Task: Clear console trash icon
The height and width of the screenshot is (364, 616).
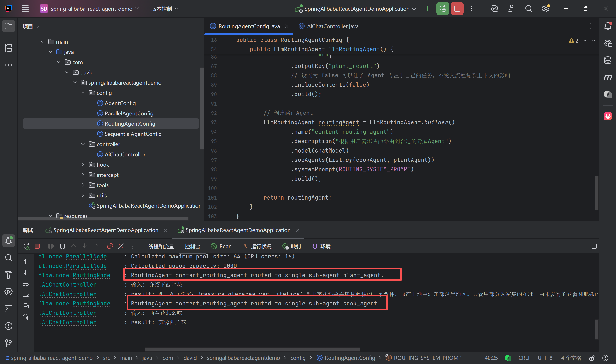Action: pos(25,317)
